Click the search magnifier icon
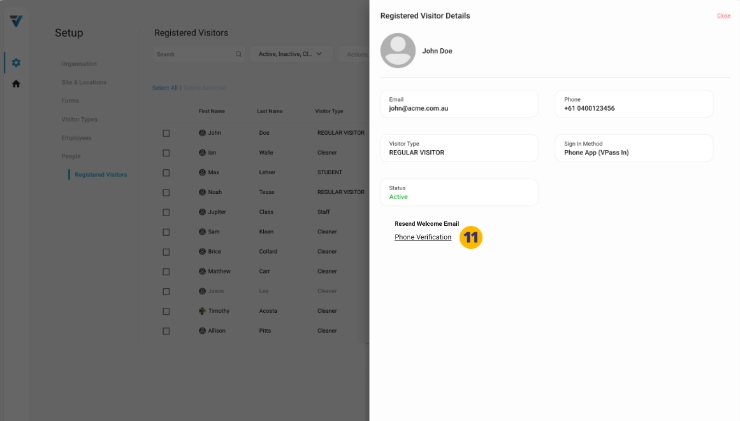740x421 pixels. tap(238, 54)
